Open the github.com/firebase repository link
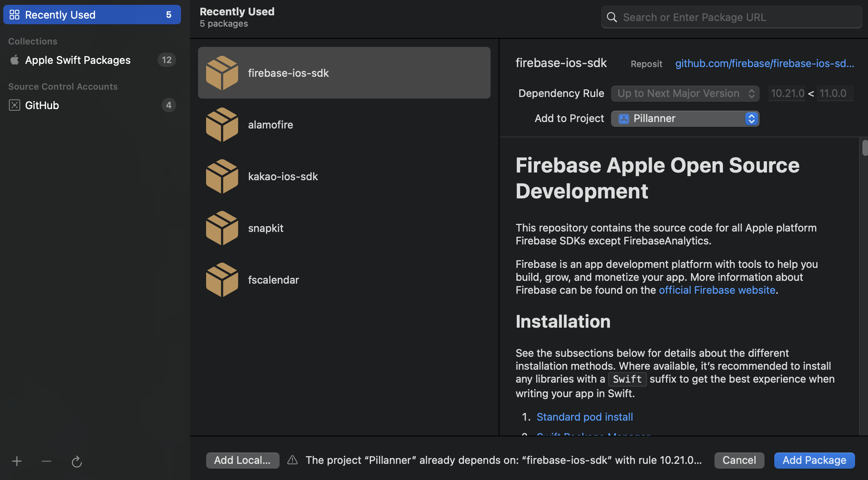Image resolution: width=868 pixels, height=480 pixels. pyautogui.click(x=765, y=63)
